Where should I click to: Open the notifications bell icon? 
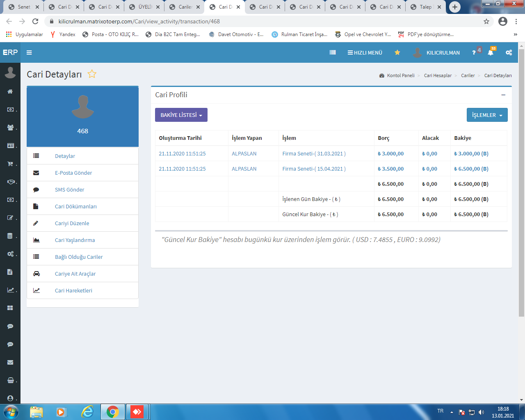[490, 52]
